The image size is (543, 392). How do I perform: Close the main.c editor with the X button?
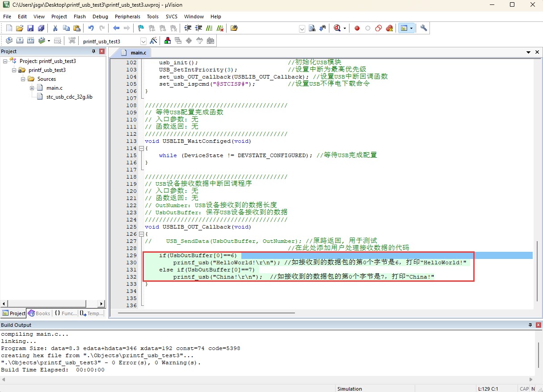click(537, 52)
